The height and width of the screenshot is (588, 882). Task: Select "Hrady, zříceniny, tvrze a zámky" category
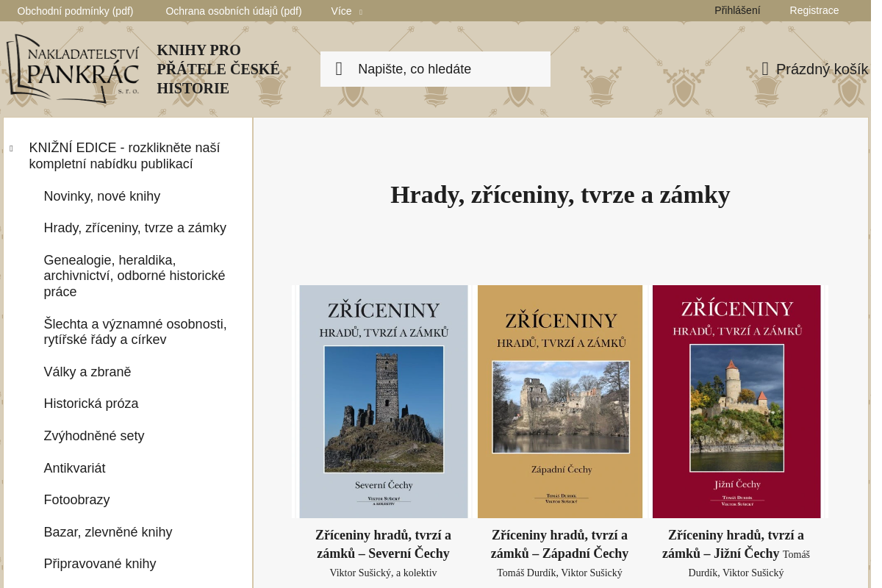135,228
